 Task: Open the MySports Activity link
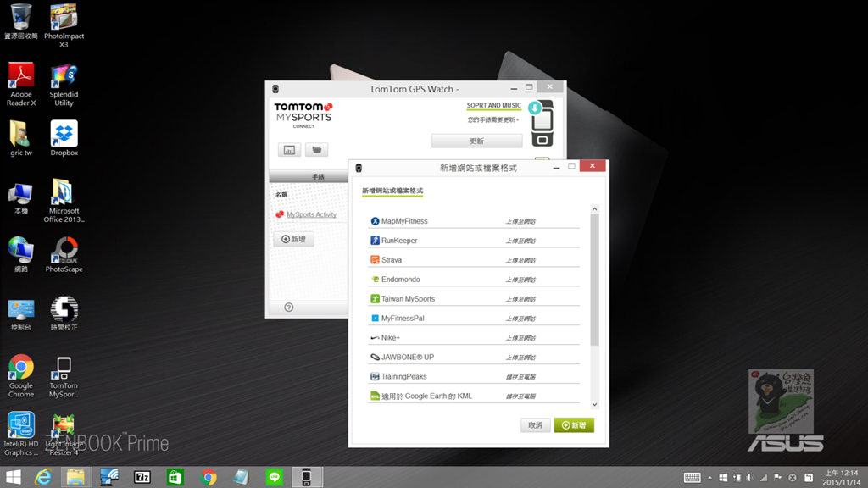pos(311,214)
